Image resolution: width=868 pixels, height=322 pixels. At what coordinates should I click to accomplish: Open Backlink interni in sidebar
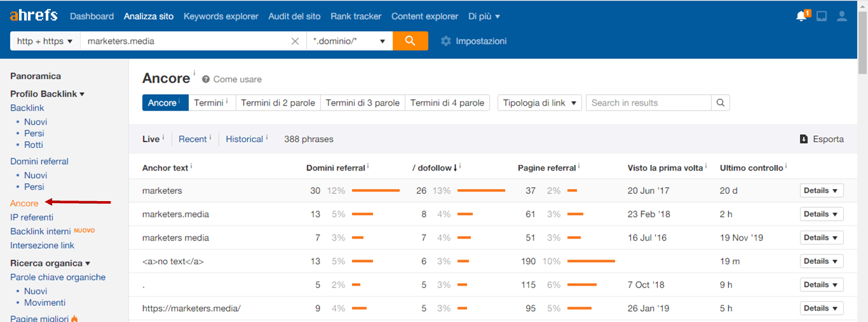click(x=41, y=232)
